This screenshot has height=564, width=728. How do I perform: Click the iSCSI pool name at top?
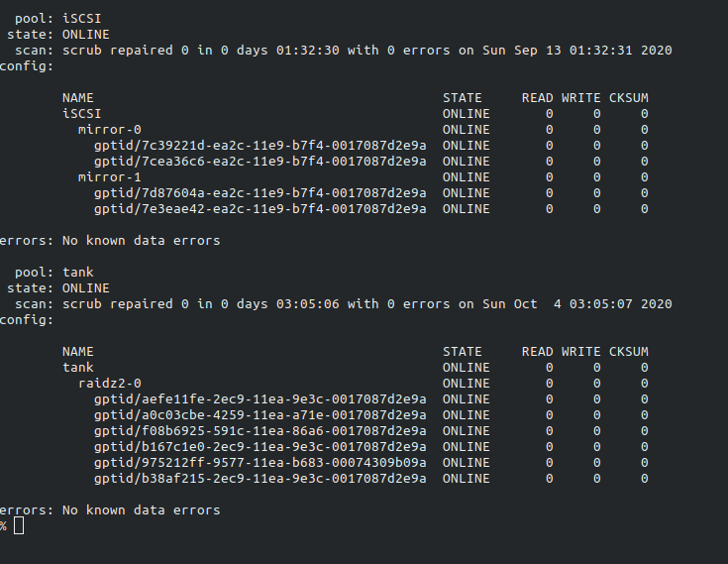[x=81, y=19]
